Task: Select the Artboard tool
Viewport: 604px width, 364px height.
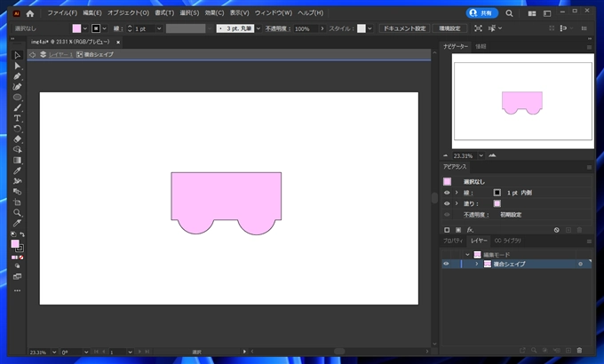Action: [x=17, y=202]
